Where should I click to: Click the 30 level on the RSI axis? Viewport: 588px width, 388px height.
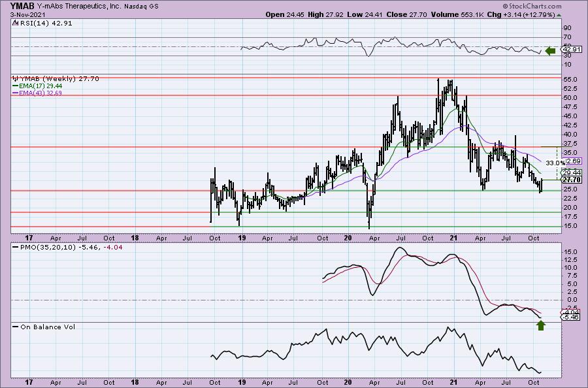point(567,56)
